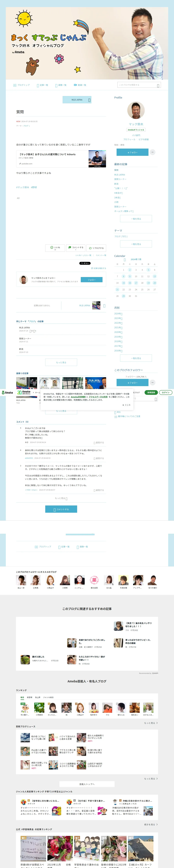Expand the 2022年 monthly archive
174x868 pixels.
118,323
